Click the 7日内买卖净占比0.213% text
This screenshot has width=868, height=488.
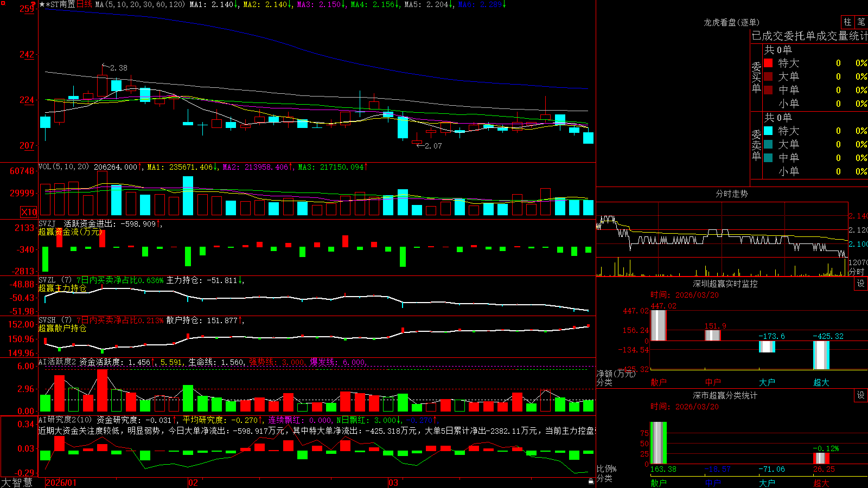[x=120, y=320]
